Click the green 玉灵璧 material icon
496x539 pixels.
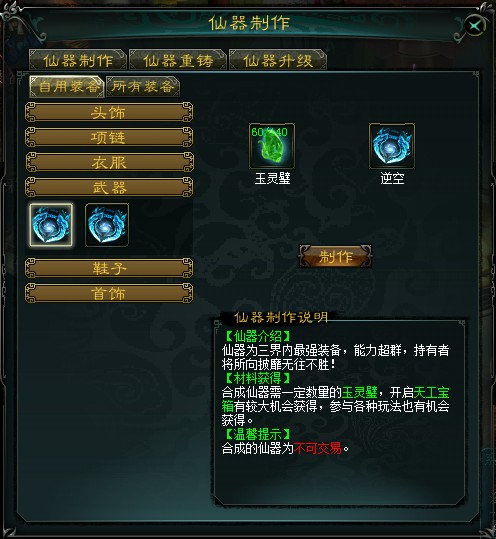pyautogui.click(x=272, y=146)
